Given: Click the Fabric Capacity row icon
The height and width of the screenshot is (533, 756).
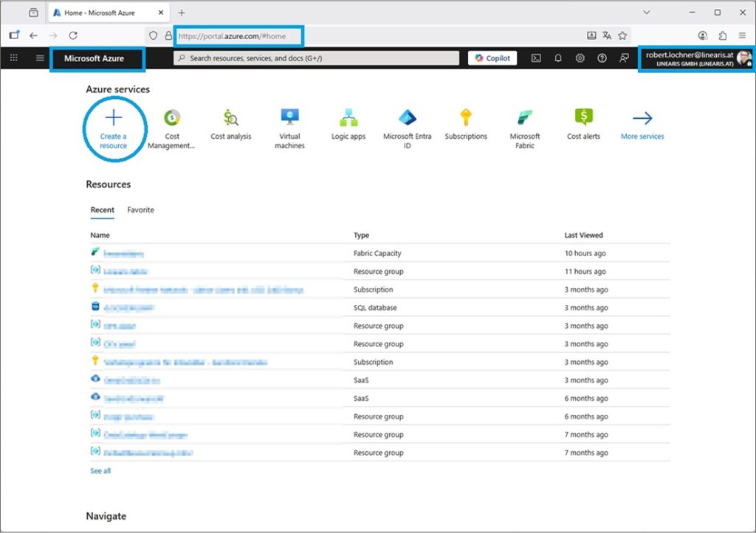Looking at the screenshot, I should pyautogui.click(x=95, y=252).
